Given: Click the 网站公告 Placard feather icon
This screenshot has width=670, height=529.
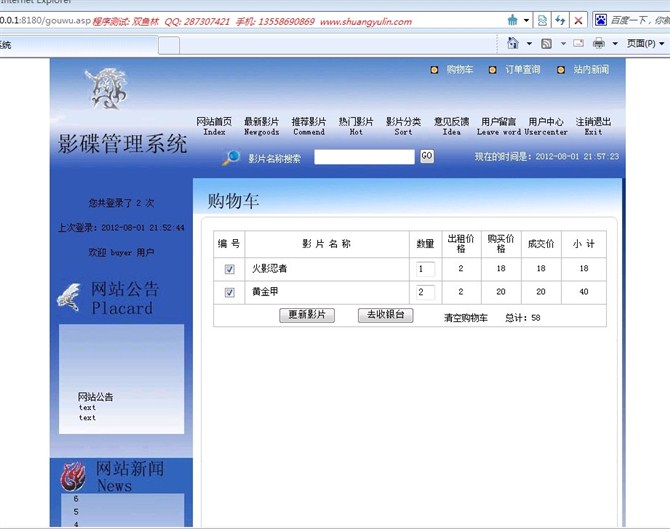Looking at the screenshot, I should (x=69, y=297).
